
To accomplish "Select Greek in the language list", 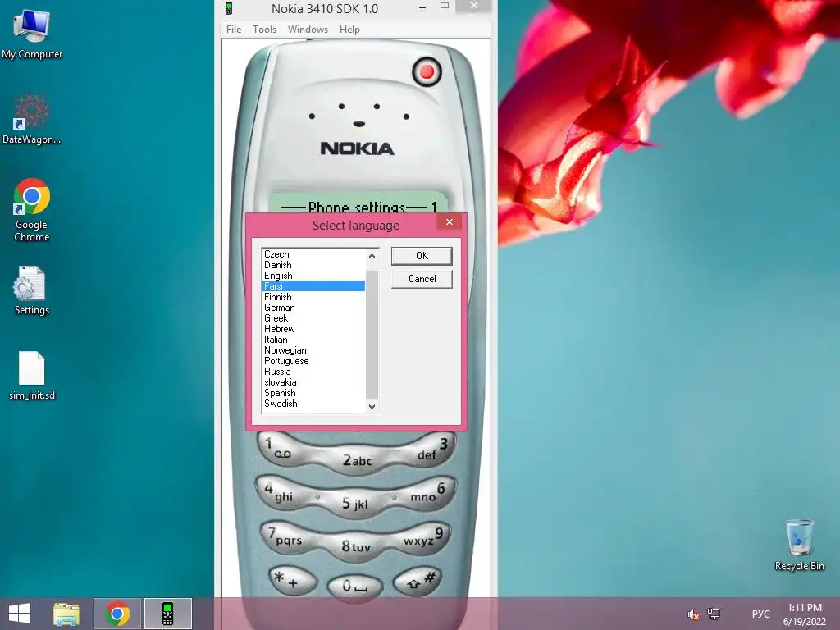I will pos(314,318).
